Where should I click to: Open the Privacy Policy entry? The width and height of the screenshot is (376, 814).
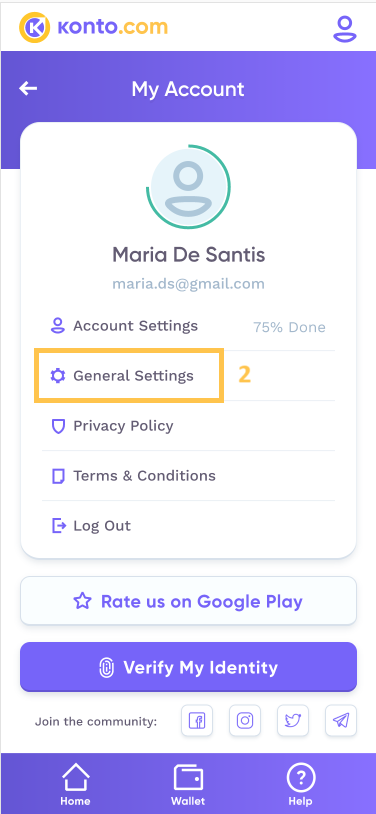click(x=188, y=426)
